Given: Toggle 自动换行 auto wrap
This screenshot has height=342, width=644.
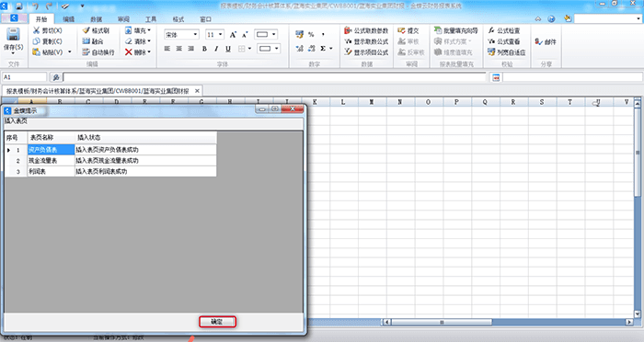Looking at the screenshot, I should coord(98,52).
